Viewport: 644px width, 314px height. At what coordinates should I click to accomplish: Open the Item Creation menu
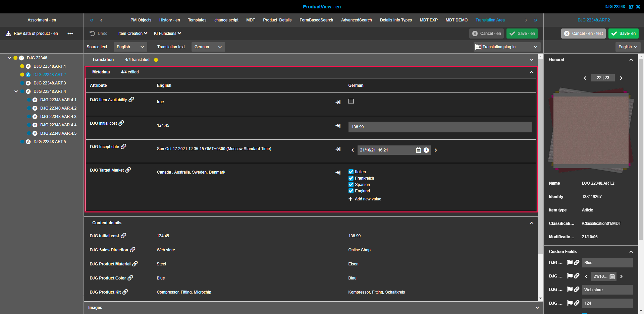pos(132,34)
